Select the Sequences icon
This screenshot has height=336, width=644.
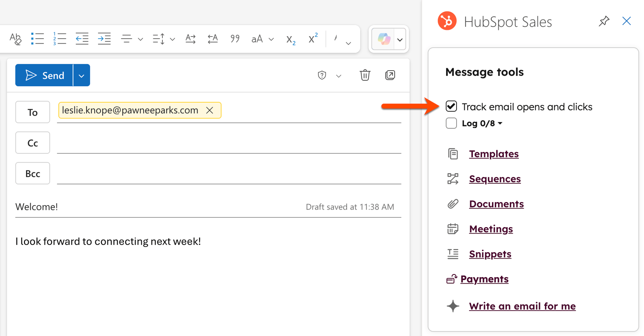coord(453,178)
